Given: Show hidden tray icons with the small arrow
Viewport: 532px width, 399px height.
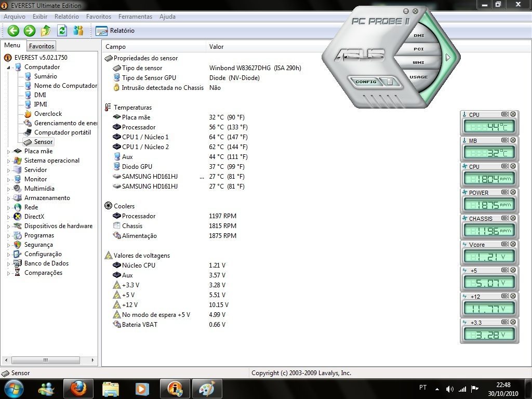Looking at the screenshot, I should click(437, 389).
